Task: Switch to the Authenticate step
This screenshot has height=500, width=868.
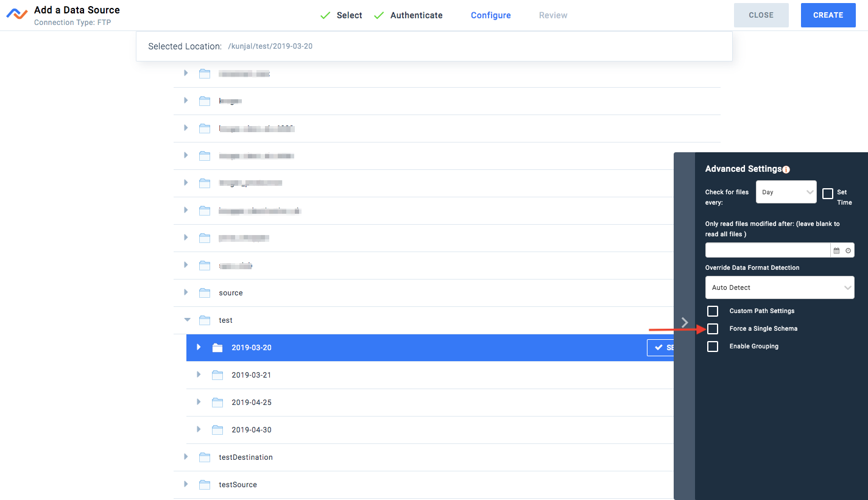Action: click(x=416, y=15)
